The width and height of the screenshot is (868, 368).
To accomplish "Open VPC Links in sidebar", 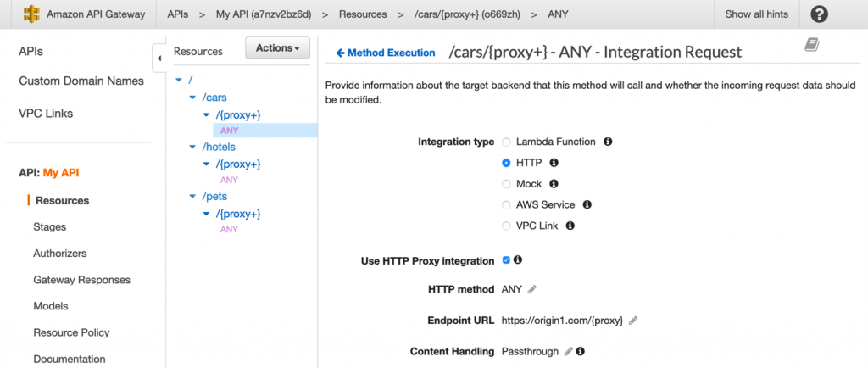I will pos(46,114).
